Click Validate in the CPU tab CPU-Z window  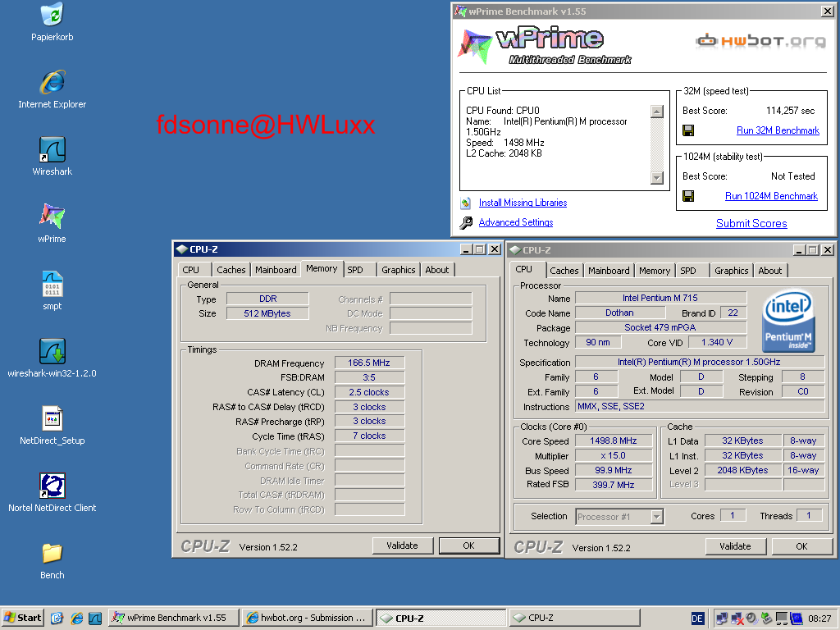click(x=735, y=546)
